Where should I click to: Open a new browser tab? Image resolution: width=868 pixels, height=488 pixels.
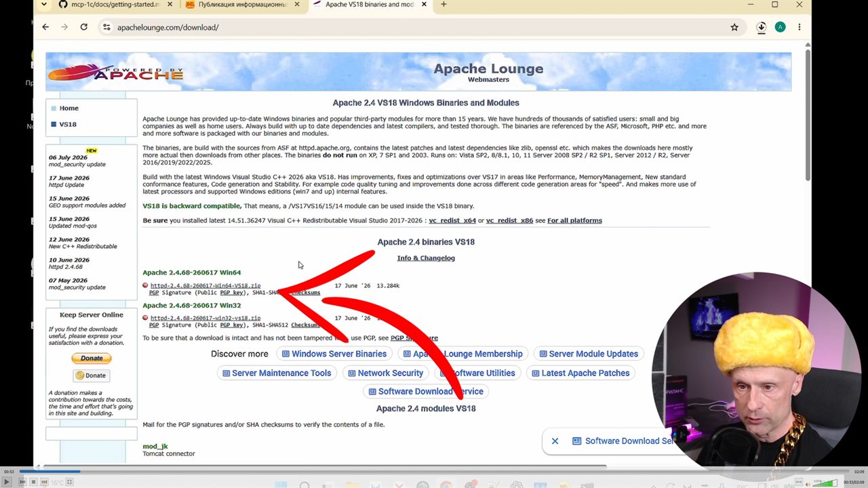coord(443,5)
